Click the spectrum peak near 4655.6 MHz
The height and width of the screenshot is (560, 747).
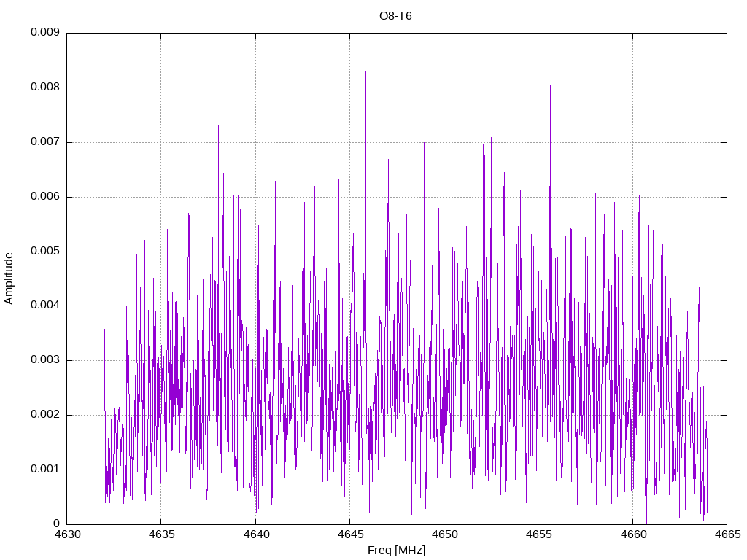coord(550,86)
